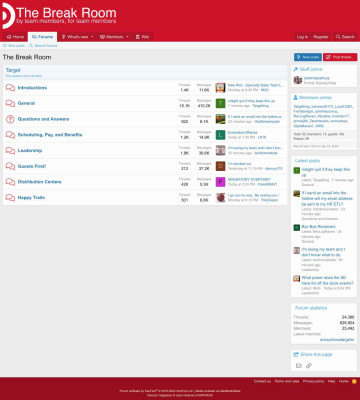This screenshot has height=400, width=360.
Task: Click Contact us in the footer
Action: pos(262,381)
